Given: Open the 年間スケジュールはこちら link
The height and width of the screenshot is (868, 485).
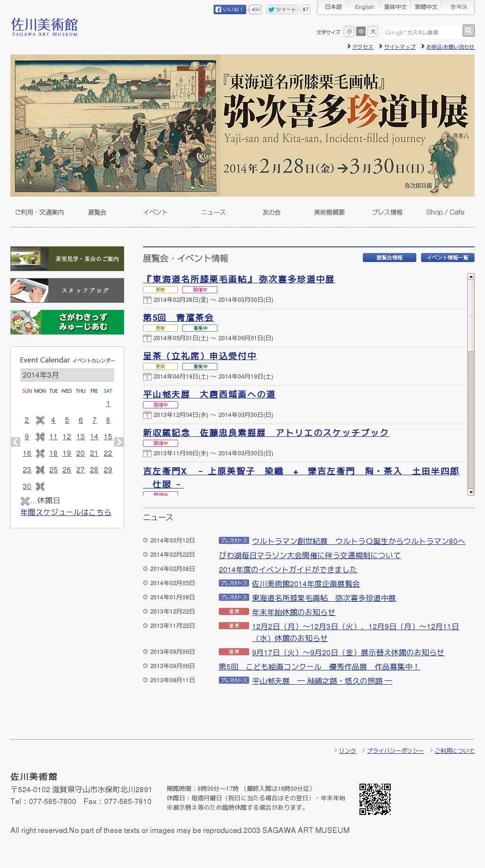Looking at the screenshot, I should click(x=66, y=512).
